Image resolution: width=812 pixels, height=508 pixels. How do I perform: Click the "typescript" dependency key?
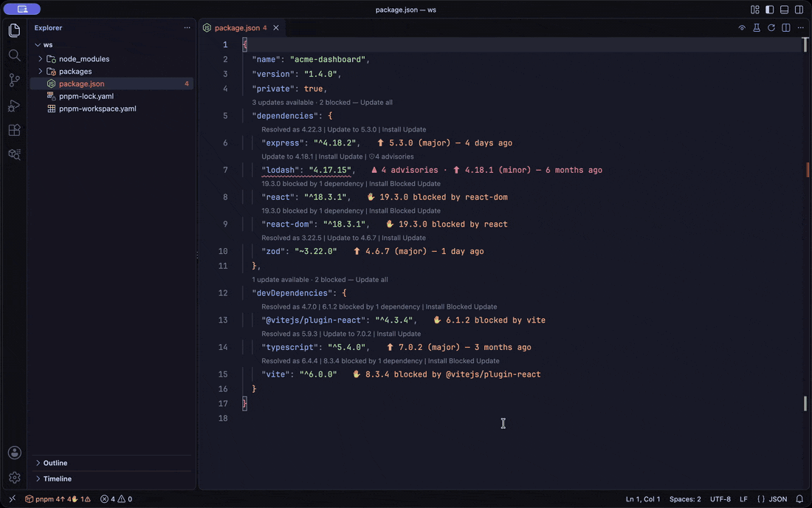289,348
